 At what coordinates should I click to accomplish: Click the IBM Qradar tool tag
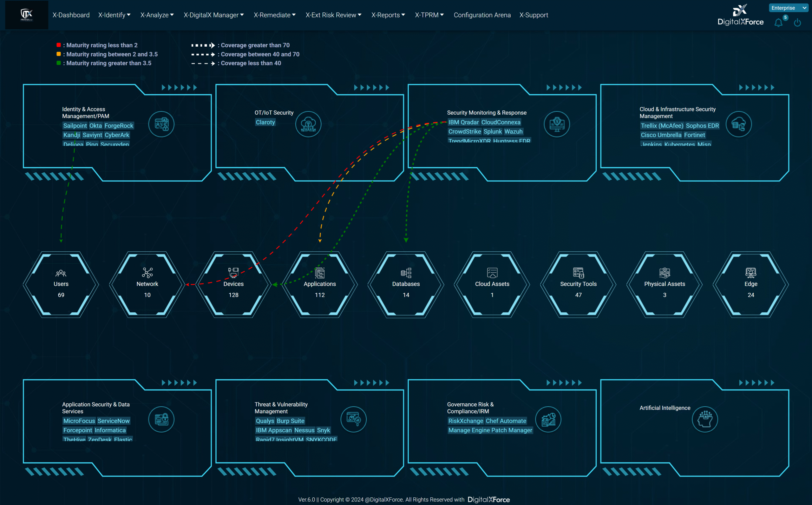click(x=464, y=122)
